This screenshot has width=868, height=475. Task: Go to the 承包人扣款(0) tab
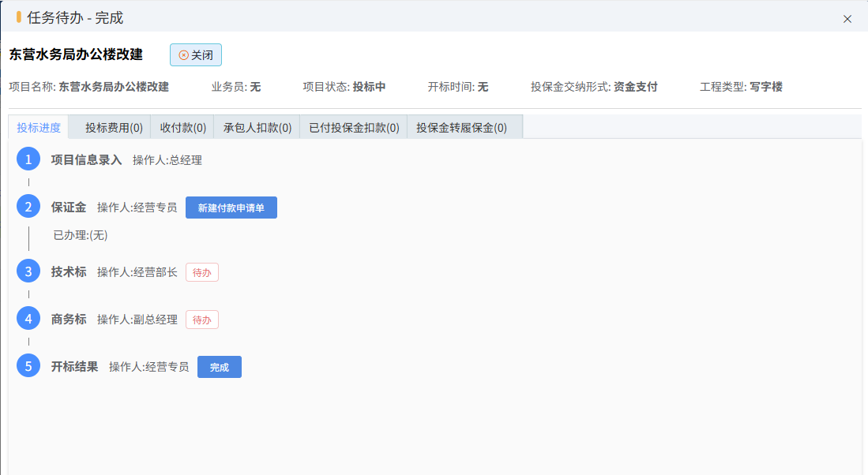pos(257,128)
